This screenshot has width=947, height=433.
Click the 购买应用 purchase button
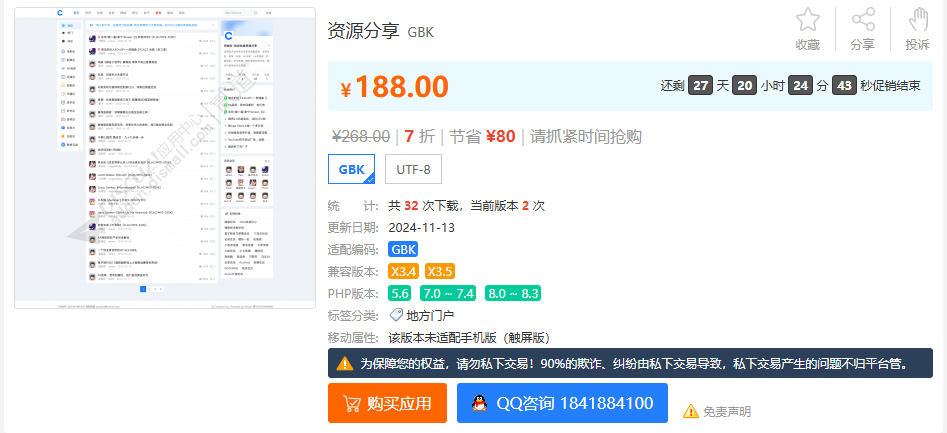click(387, 403)
